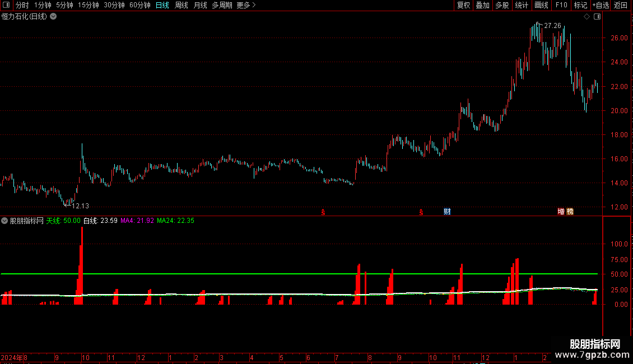This screenshot has width=633, height=364.
Task: Select the 60分钟 period tab
Action: 139,5
